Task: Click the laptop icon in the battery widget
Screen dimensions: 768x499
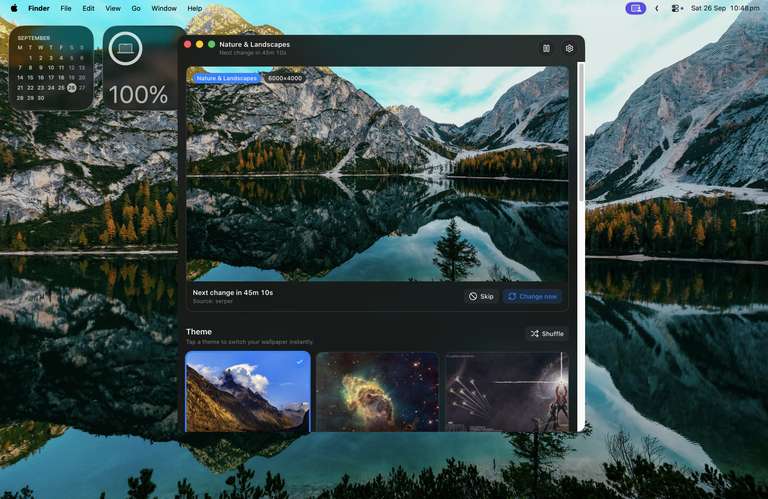Action: [125, 48]
